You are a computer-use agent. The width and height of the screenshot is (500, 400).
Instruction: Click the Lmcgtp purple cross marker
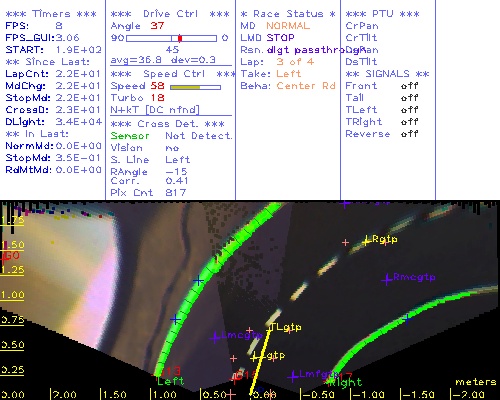click(x=215, y=337)
